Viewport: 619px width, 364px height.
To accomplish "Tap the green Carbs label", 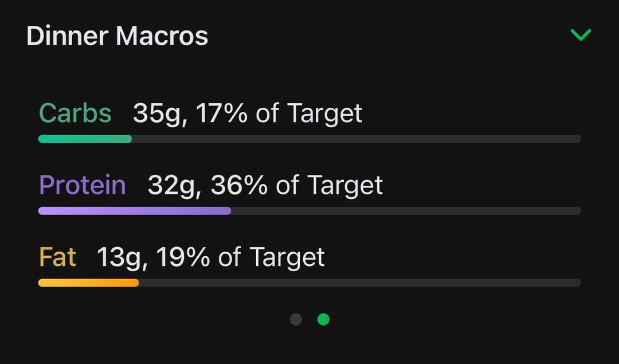I will [x=75, y=113].
